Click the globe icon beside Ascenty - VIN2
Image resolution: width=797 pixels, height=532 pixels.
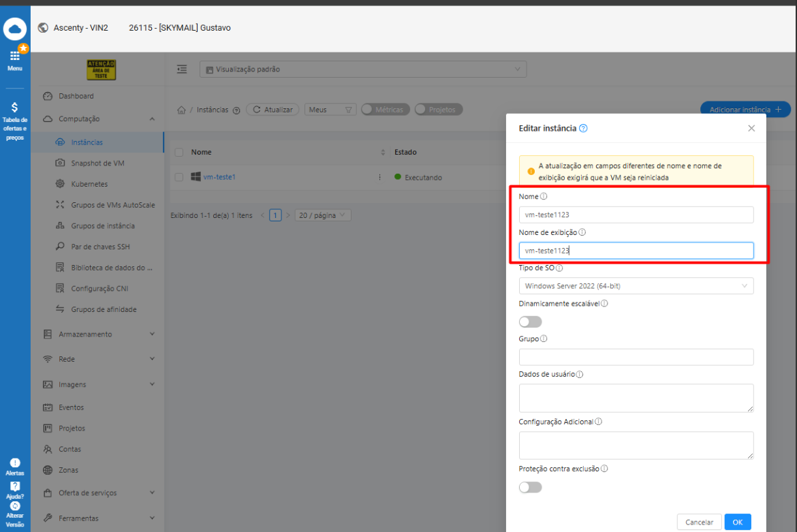[x=43, y=28]
